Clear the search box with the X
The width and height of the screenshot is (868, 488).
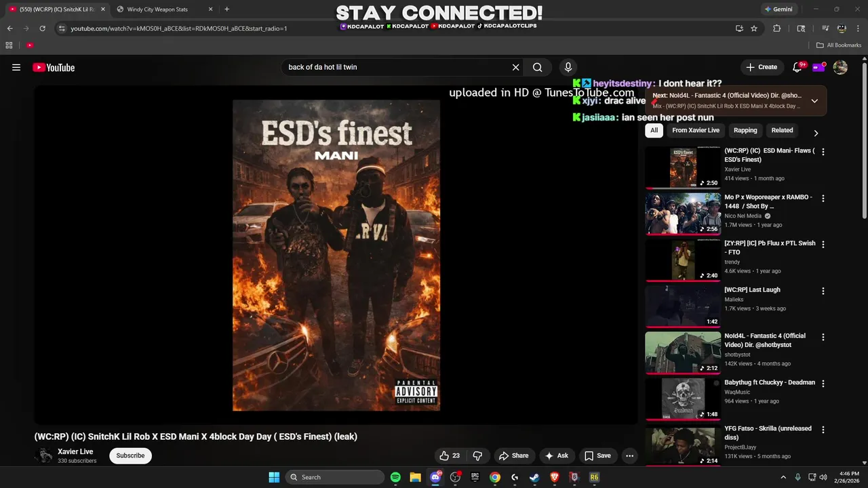(515, 67)
